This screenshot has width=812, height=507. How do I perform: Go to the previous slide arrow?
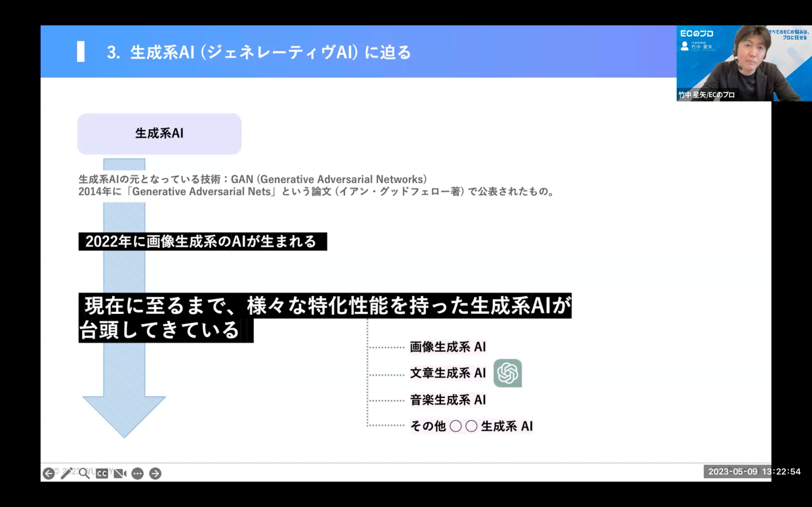[49, 473]
